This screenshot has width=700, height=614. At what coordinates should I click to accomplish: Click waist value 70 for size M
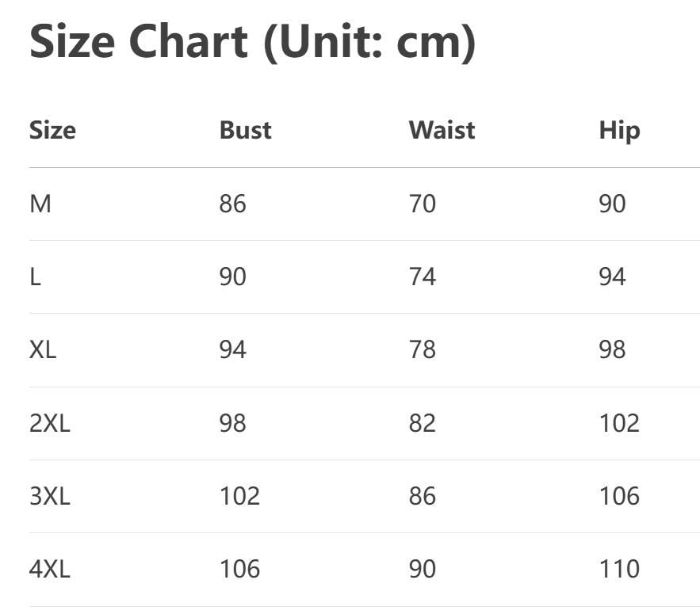pos(422,204)
